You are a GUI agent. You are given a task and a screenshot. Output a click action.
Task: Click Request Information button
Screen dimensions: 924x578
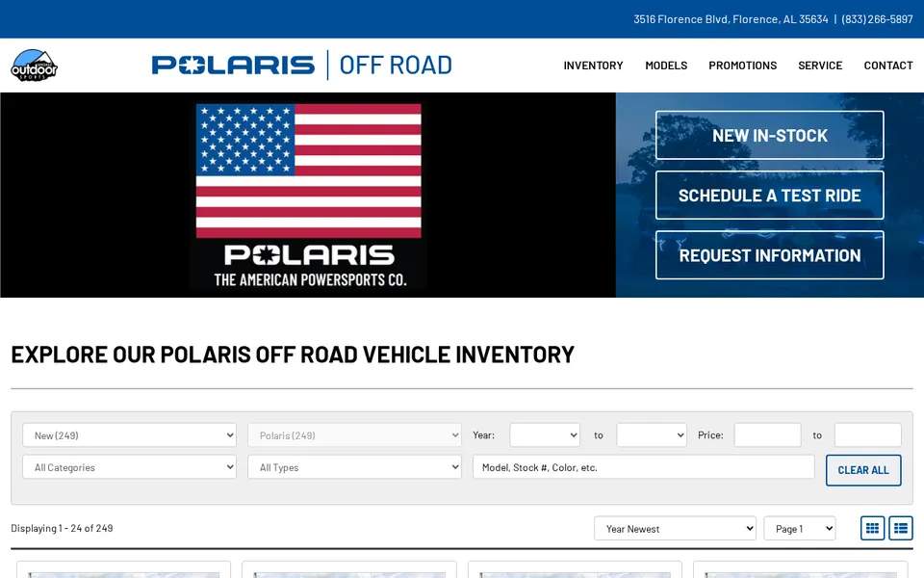770,254
